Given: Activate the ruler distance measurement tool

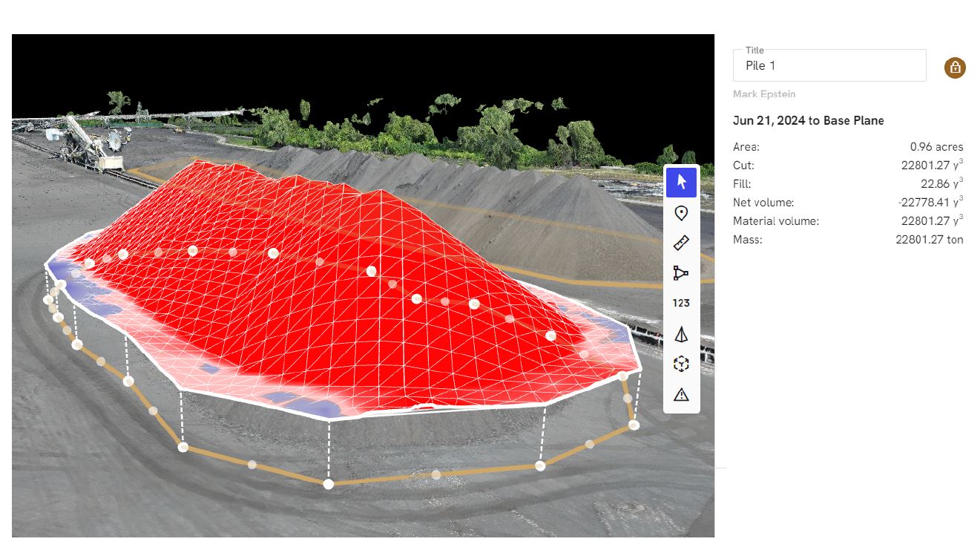Looking at the screenshot, I should 681,243.
